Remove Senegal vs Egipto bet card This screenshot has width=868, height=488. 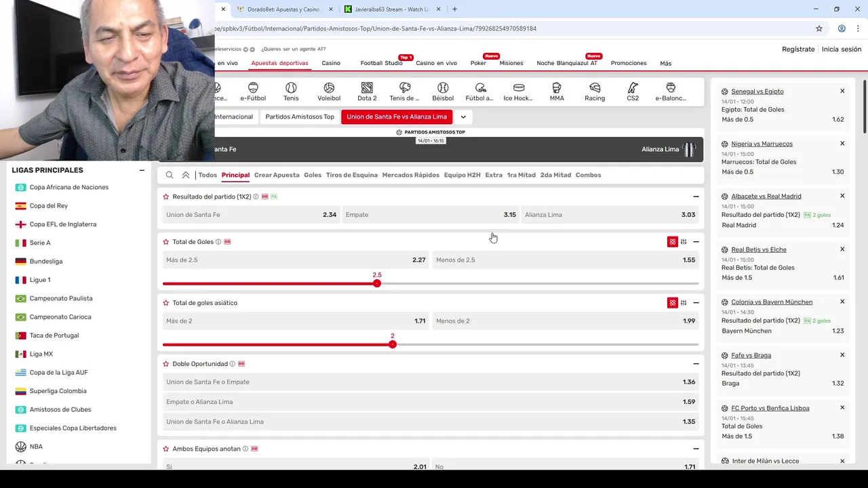click(x=842, y=91)
